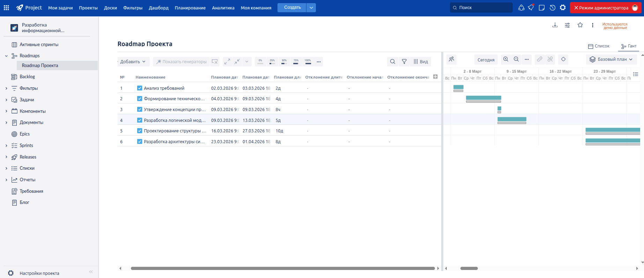Viewport: 644px width, 278px height.
Task: Click the filter funnel icon
Action: (404, 61)
